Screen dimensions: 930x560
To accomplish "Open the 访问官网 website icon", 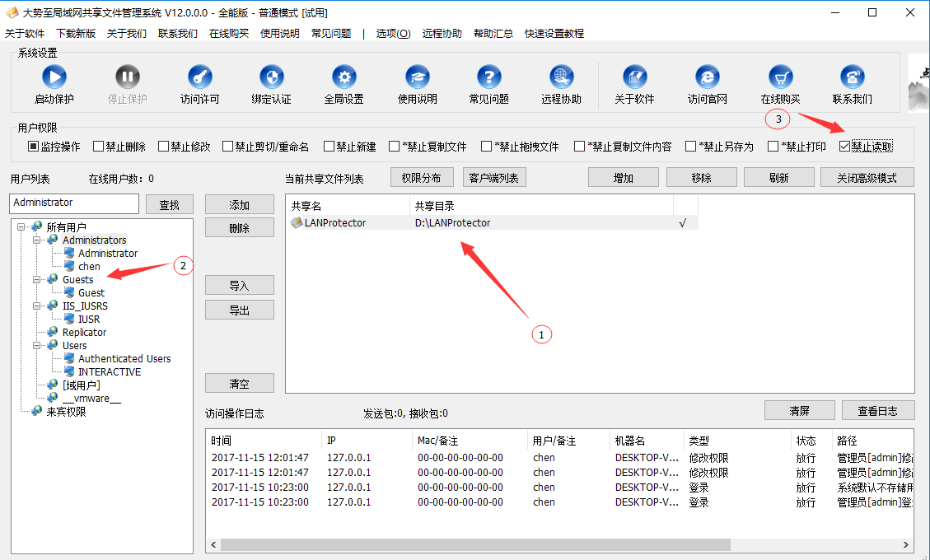I will pos(707,78).
